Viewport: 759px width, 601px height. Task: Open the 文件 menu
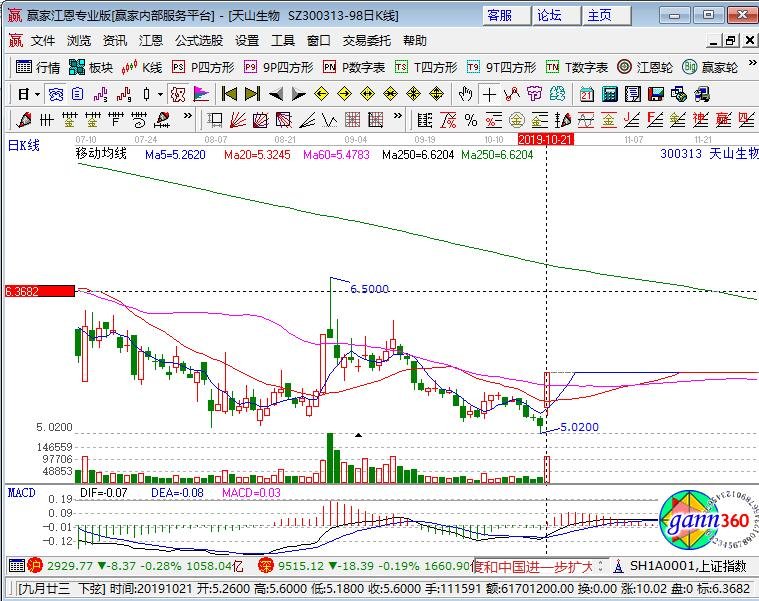coord(43,41)
